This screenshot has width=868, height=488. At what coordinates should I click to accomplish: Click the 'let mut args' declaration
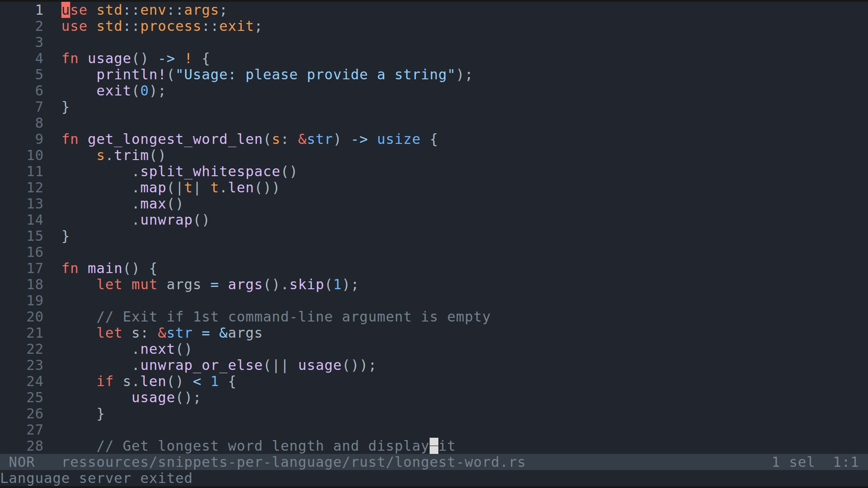[x=148, y=285]
